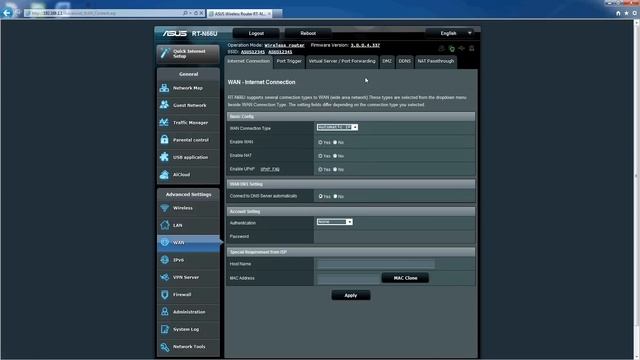Open Network Map icon in sidebar

(164, 88)
